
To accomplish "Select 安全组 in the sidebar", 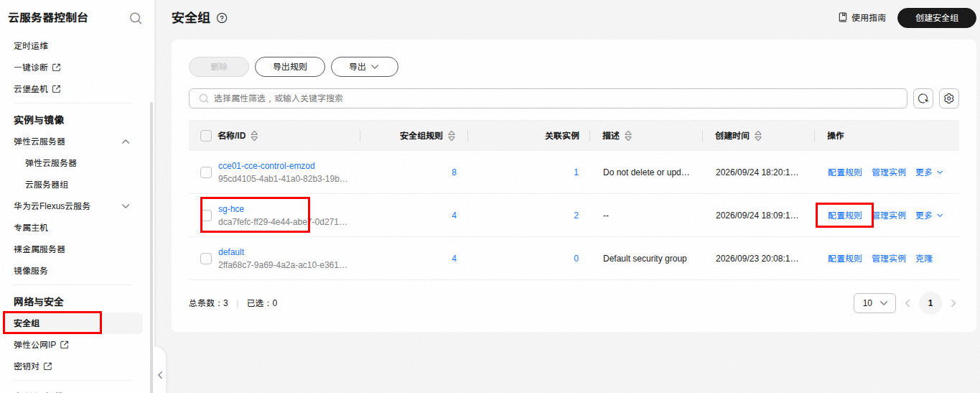I will [27, 323].
